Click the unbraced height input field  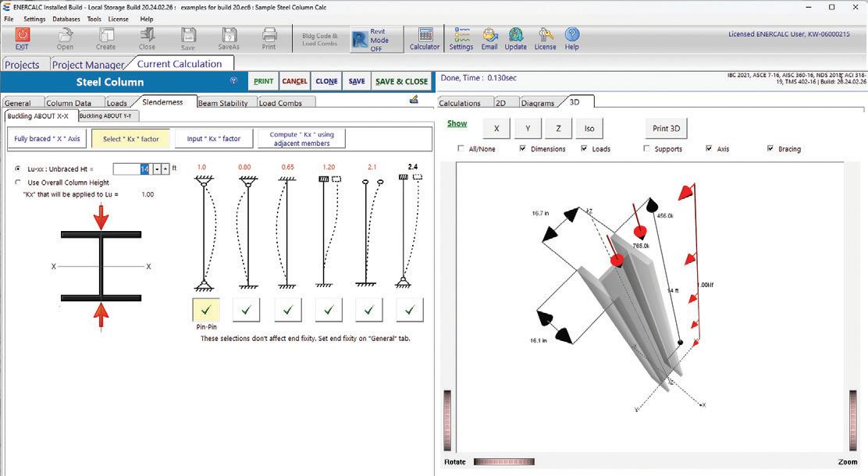[x=131, y=169]
